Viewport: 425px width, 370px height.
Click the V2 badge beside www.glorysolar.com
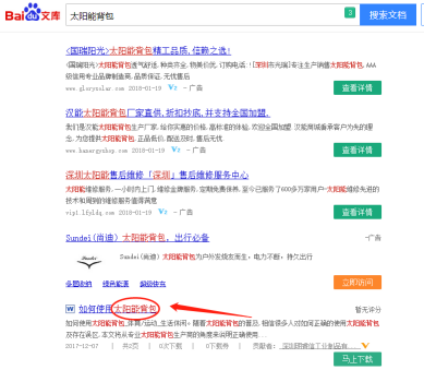pyautogui.click(x=172, y=88)
